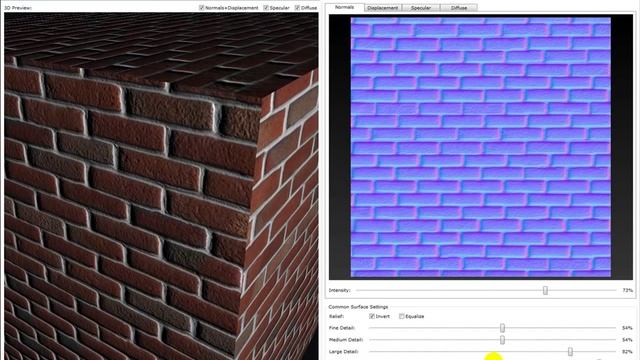Click the 73% Intensity value
640x360 pixels.
pos(627,290)
